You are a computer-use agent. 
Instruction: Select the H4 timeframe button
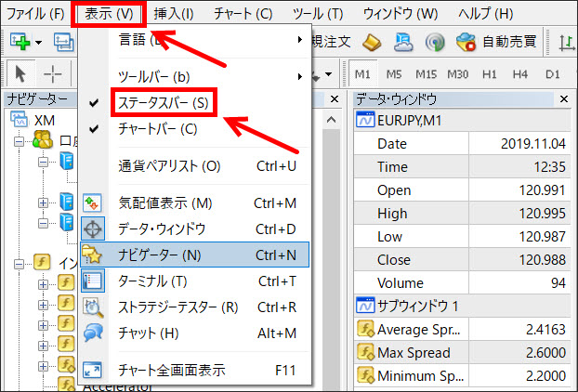pos(521,73)
